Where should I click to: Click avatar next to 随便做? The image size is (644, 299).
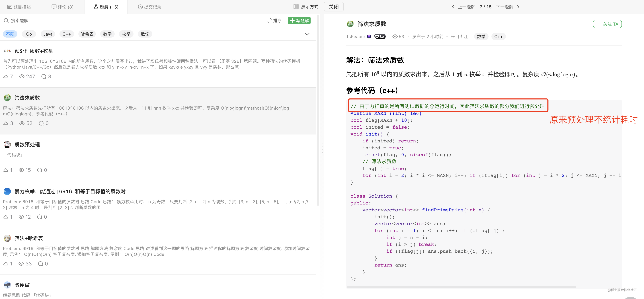(7, 285)
